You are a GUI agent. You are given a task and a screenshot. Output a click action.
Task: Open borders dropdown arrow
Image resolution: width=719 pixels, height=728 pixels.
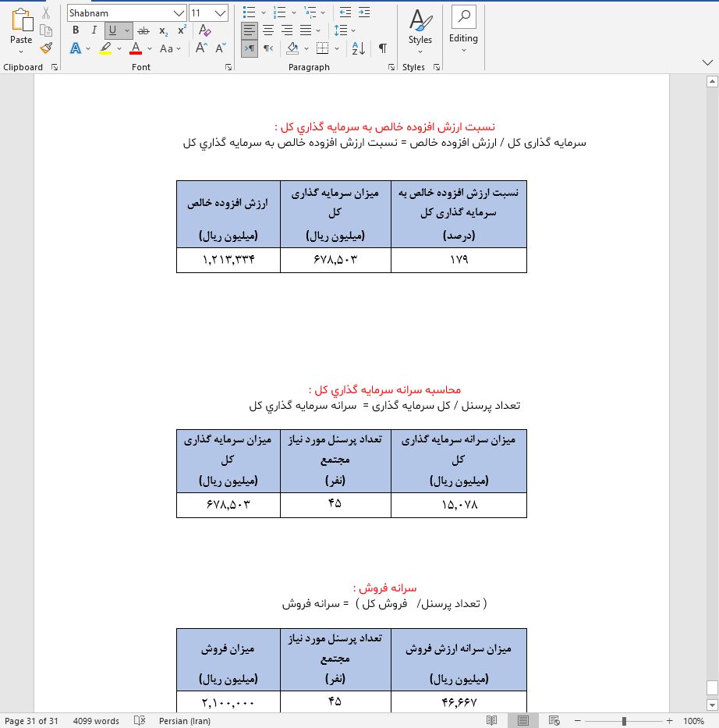(x=337, y=48)
